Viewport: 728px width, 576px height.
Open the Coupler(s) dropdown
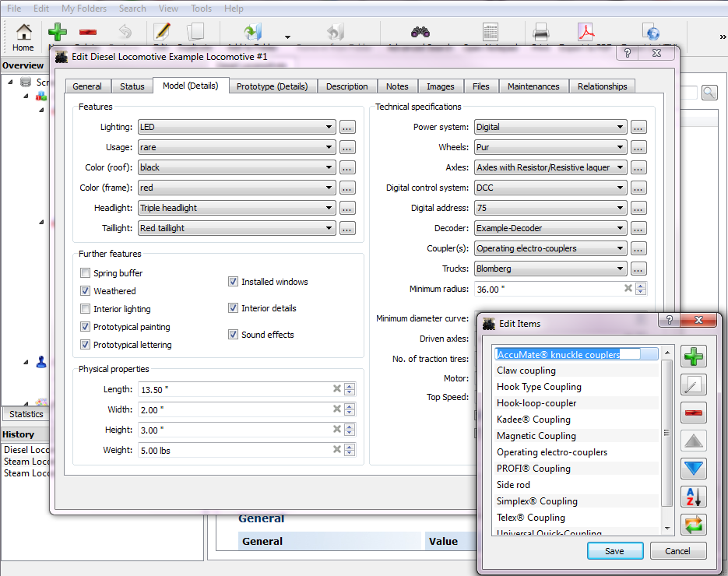click(x=550, y=249)
